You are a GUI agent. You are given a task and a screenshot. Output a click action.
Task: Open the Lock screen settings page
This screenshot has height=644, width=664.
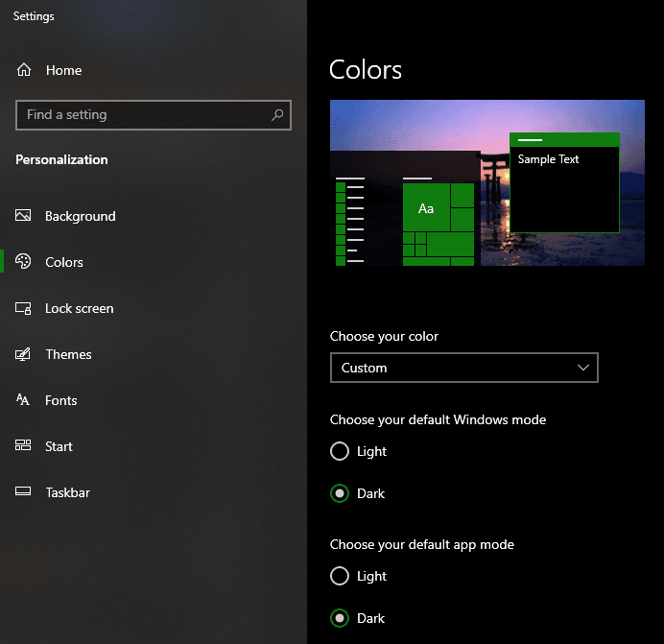pyautogui.click(x=79, y=308)
